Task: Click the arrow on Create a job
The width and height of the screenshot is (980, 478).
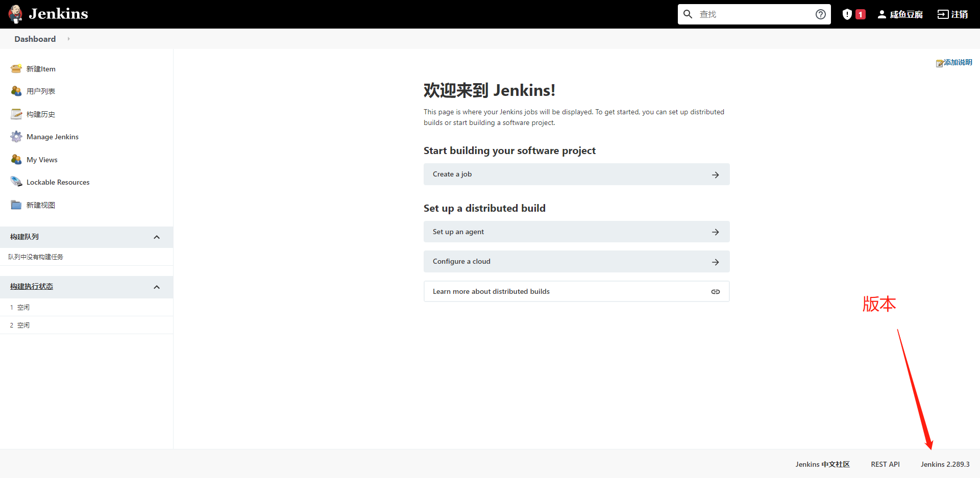Action: point(716,175)
